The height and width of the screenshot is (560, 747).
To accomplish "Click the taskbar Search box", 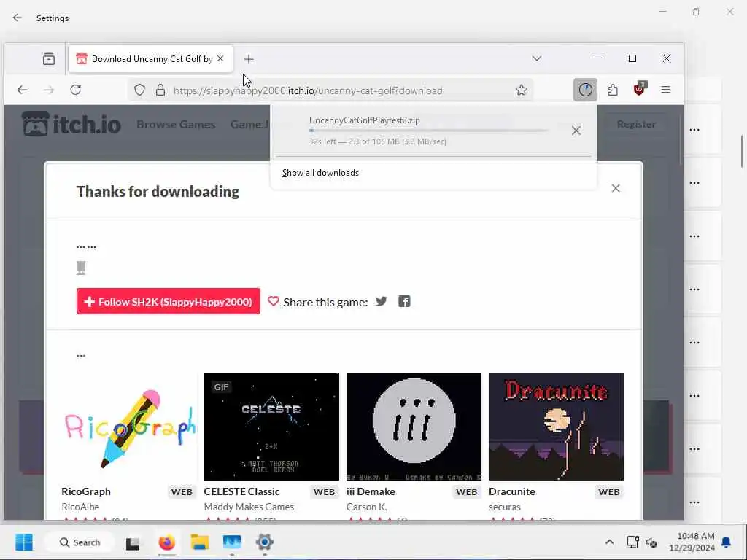I will (x=80, y=542).
